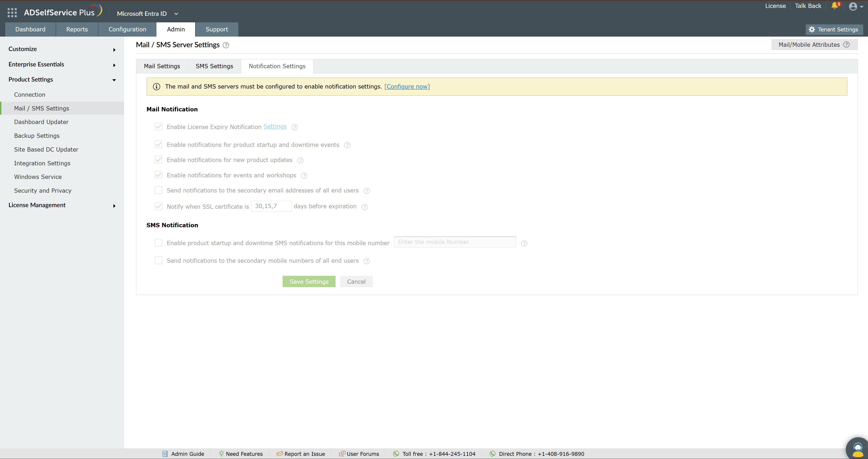Click the Save Settings button

[x=309, y=281]
